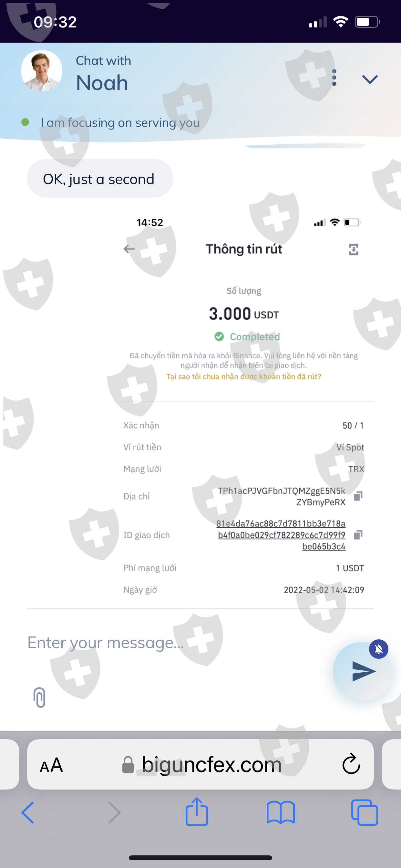The image size is (401, 868).
Task: Open Safari bookmarks
Action: pos(280,812)
